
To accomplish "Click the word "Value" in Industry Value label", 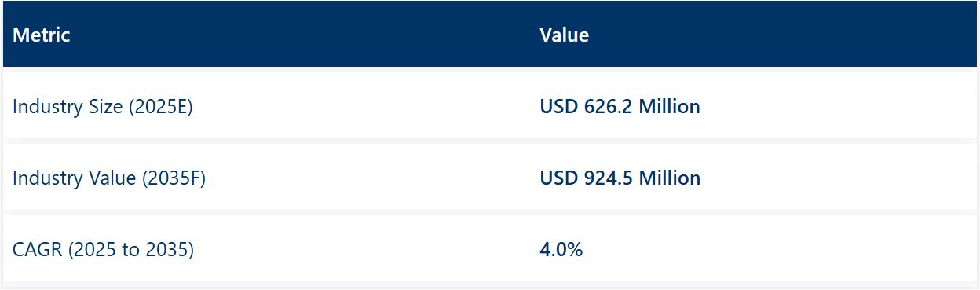I will tap(110, 178).
